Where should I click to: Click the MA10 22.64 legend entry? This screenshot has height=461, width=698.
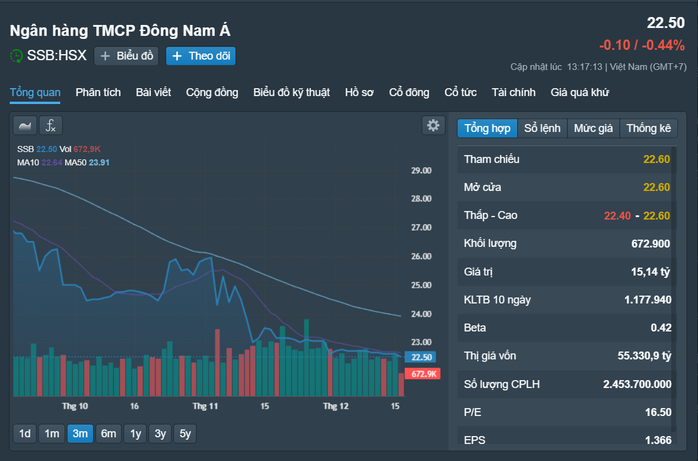(x=40, y=162)
